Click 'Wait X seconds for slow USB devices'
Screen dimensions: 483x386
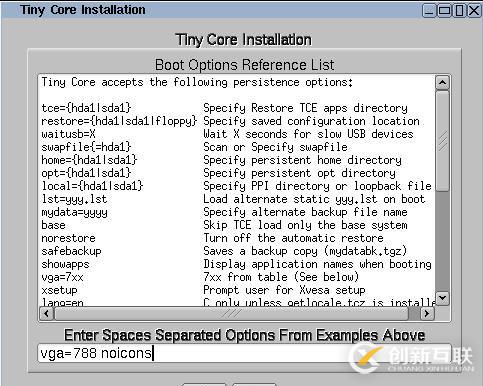[x=308, y=134]
